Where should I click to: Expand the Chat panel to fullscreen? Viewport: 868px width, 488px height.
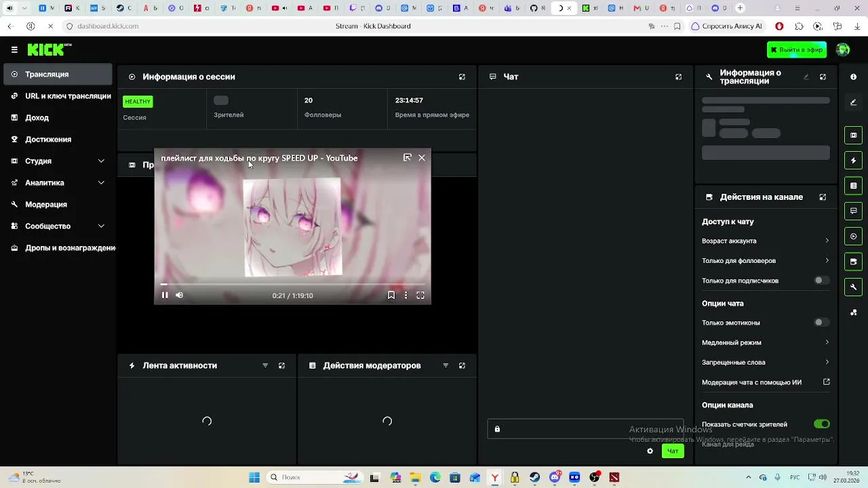678,77
